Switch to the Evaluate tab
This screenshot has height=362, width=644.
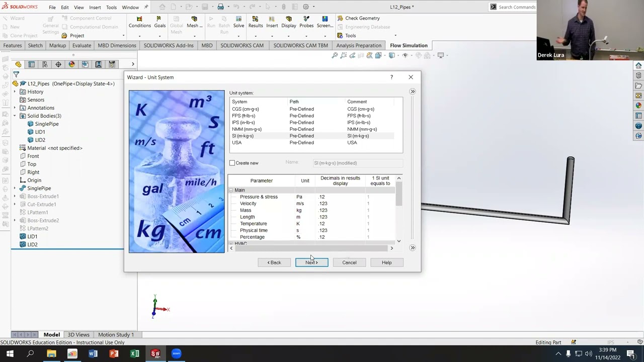coord(82,45)
